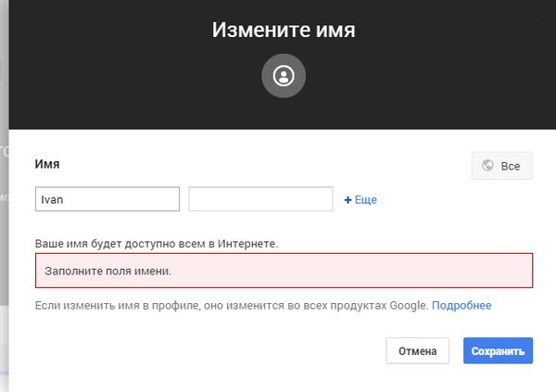Click the Если изменить имя в профиле text
This screenshot has height=392, width=556.
pos(232,306)
